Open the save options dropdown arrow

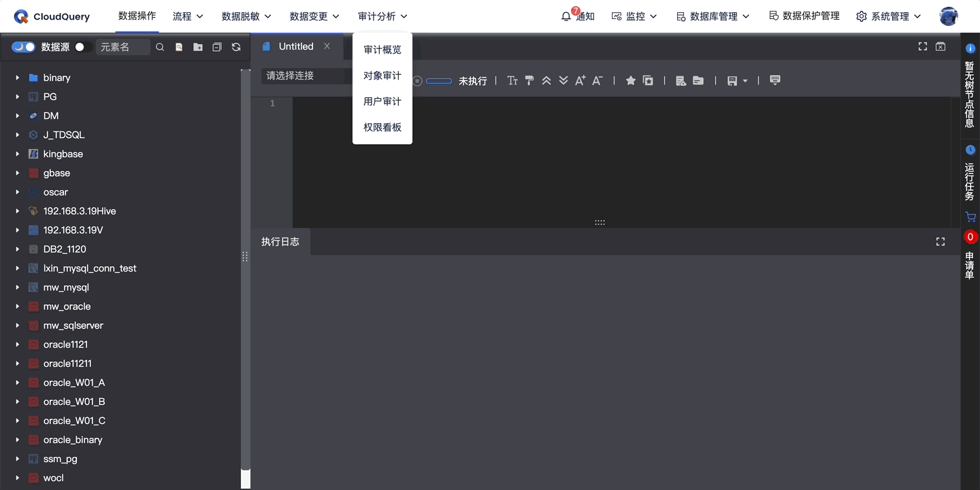[745, 80]
